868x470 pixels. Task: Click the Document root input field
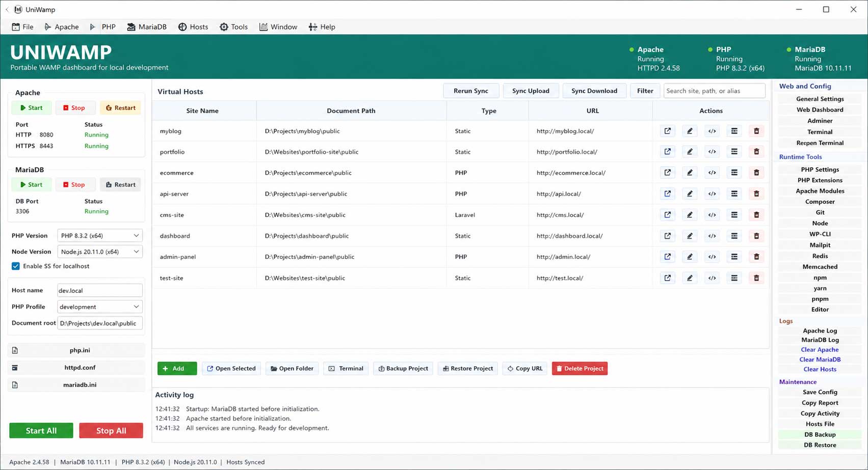coord(99,323)
